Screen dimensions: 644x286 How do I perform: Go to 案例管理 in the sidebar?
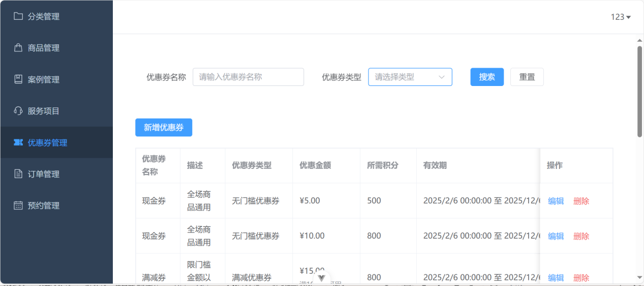tap(56, 79)
